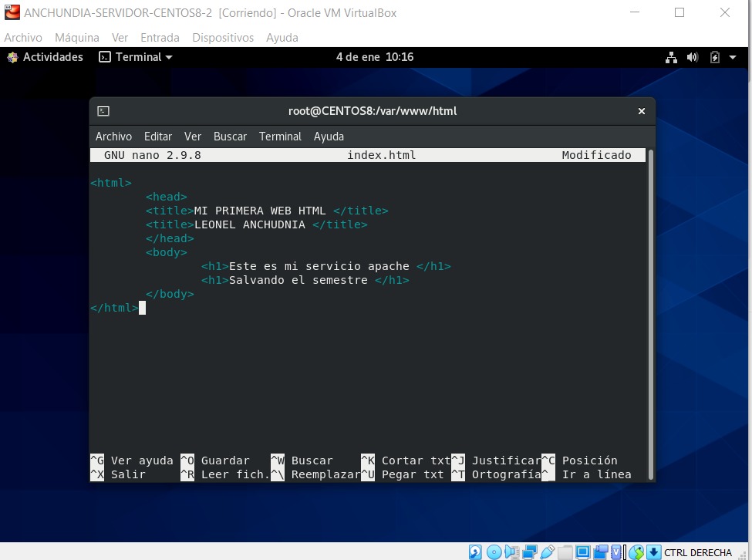Open VirtualBox Ayuda menu
The height and width of the screenshot is (560, 752).
[282, 37]
